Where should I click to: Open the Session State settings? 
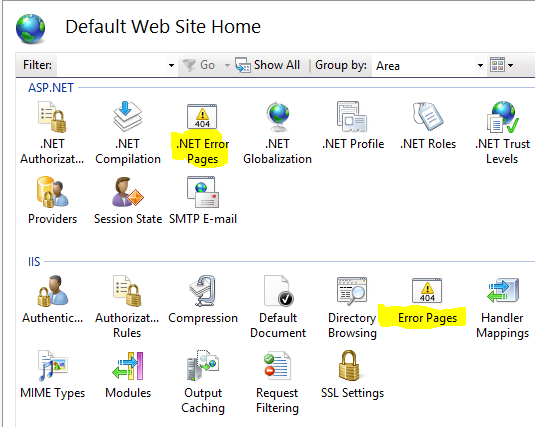128,201
